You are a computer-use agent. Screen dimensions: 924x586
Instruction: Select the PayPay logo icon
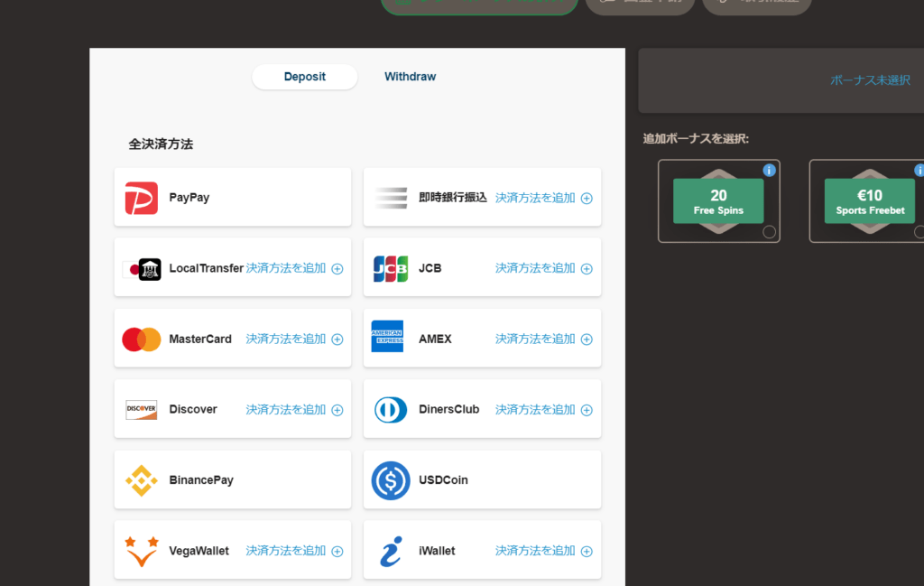pos(142,198)
